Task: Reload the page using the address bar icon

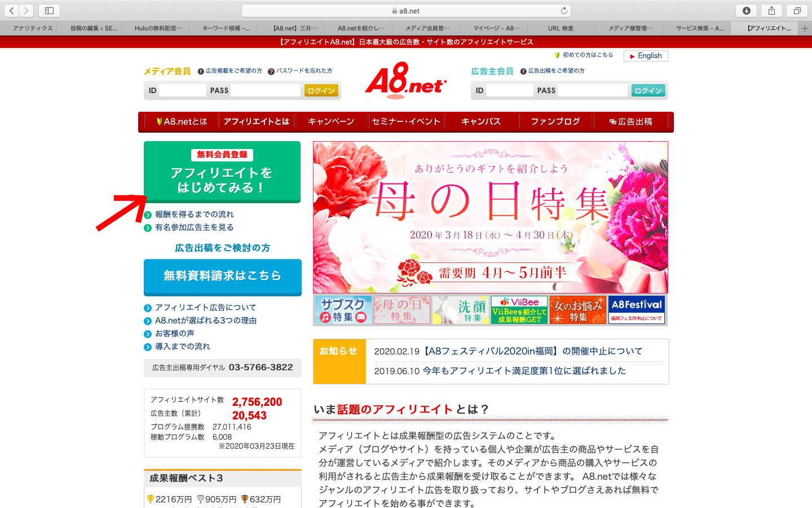Action: (564, 11)
